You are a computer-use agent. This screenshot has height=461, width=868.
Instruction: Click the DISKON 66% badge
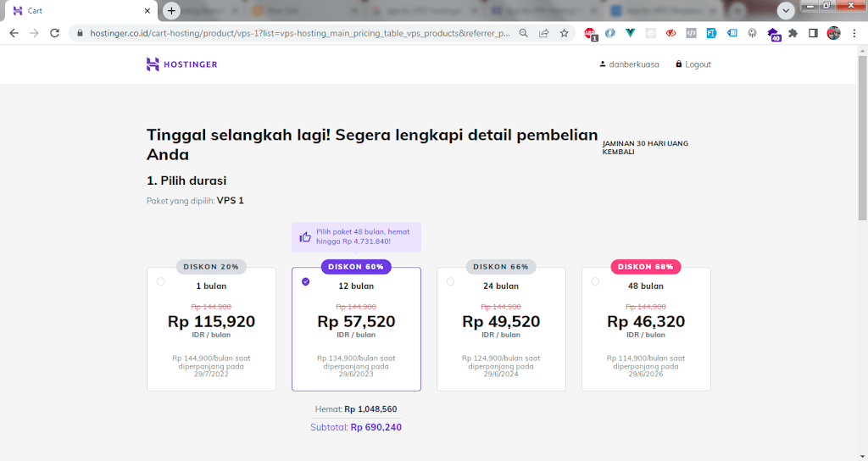[501, 267]
